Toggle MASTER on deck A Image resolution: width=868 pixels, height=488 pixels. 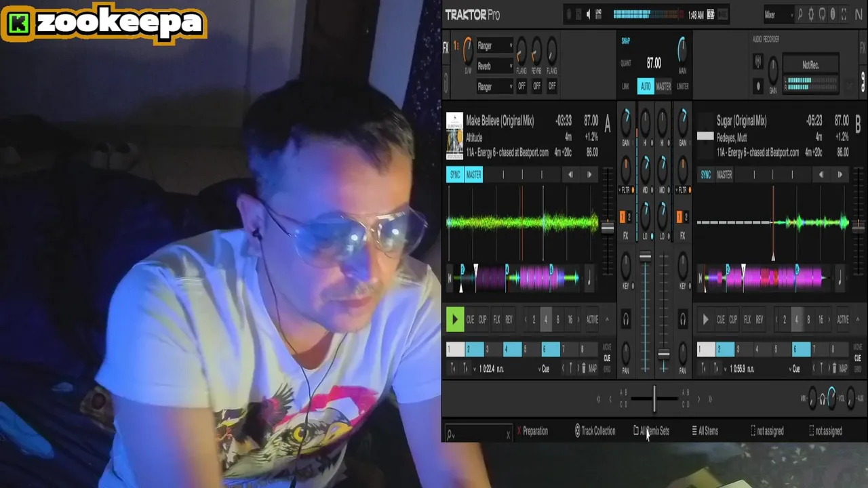pyautogui.click(x=474, y=174)
